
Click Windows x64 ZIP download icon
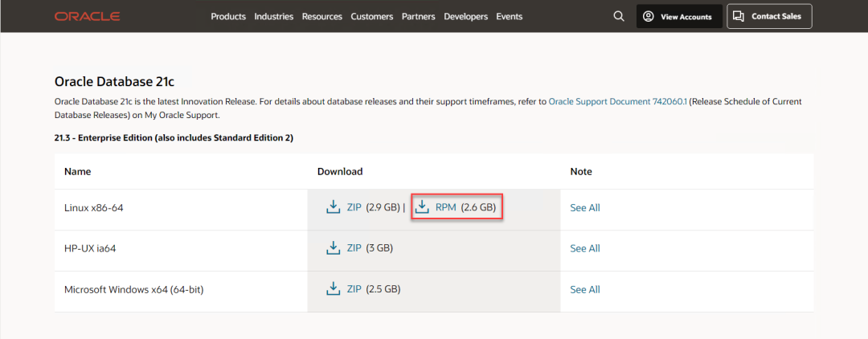(x=334, y=289)
